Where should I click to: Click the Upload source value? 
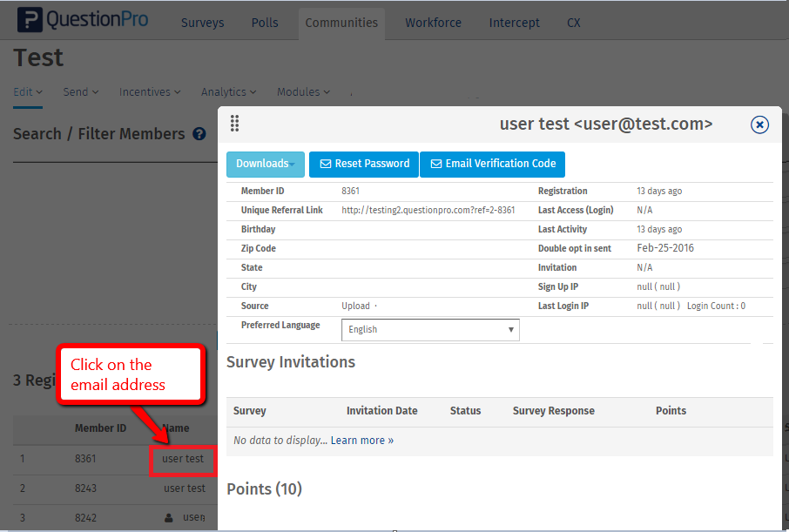[356, 306]
